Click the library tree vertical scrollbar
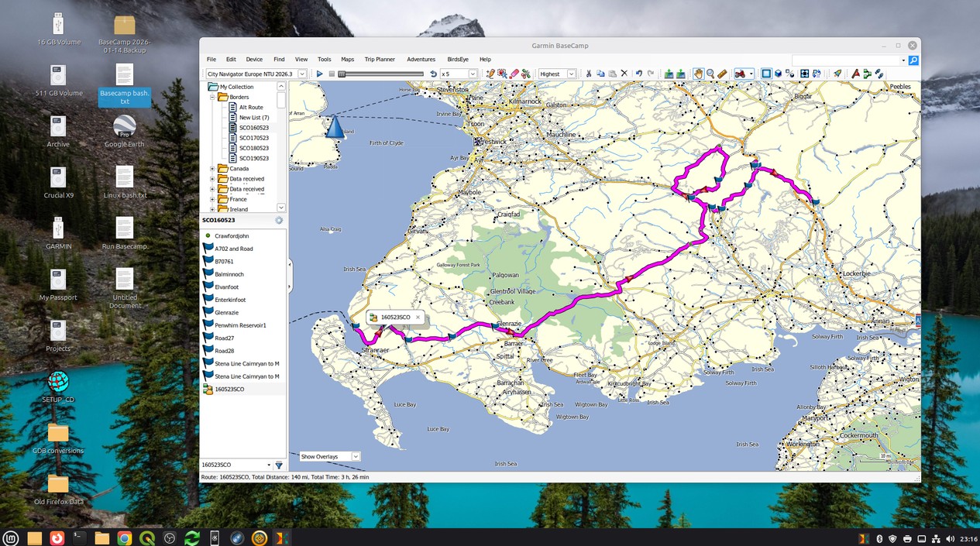Viewport: 980px width, 546px height. point(281,99)
